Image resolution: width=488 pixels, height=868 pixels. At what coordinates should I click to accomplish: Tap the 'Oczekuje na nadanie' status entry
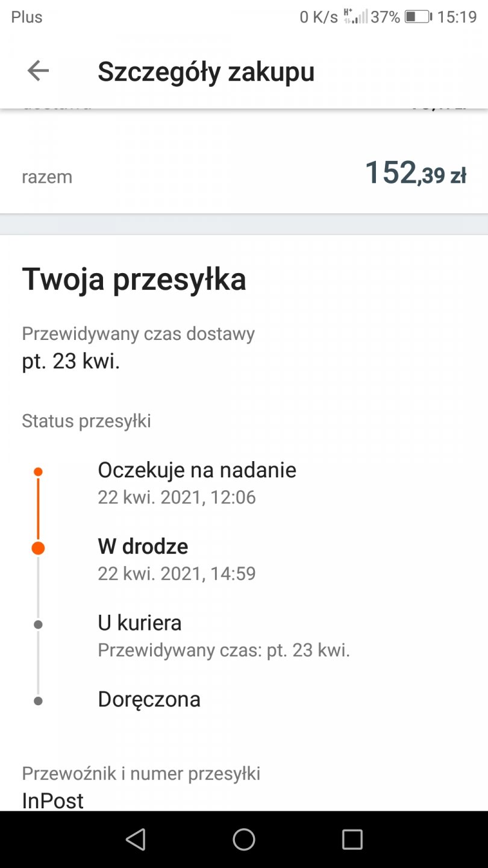[x=197, y=470]
